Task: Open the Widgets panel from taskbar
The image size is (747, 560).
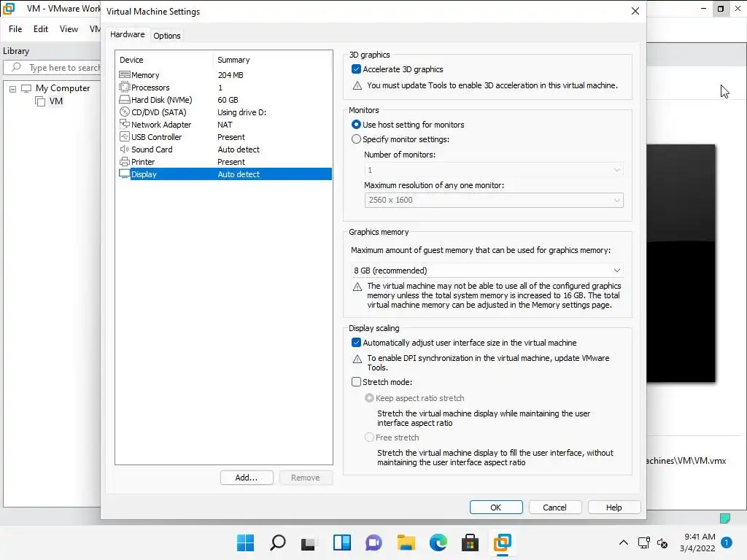Action: pos(342,542)
